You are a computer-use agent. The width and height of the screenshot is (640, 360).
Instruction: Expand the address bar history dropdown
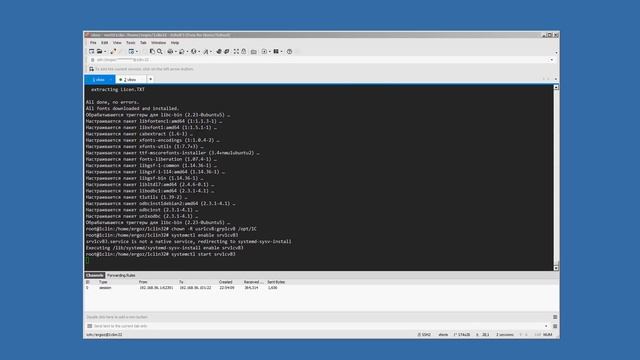point(551,60)
